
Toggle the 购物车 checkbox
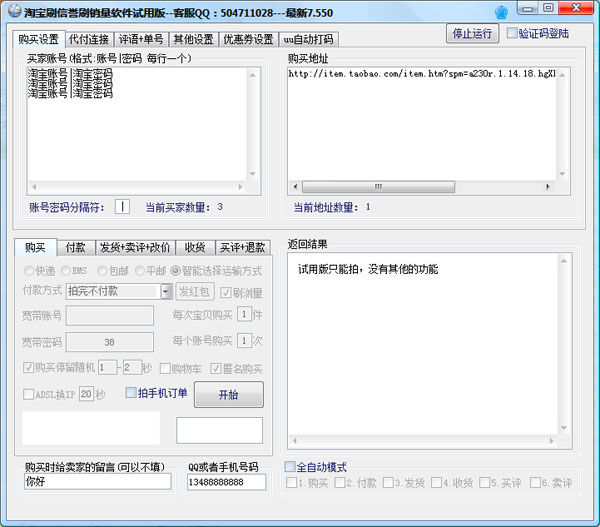point(165,369)
